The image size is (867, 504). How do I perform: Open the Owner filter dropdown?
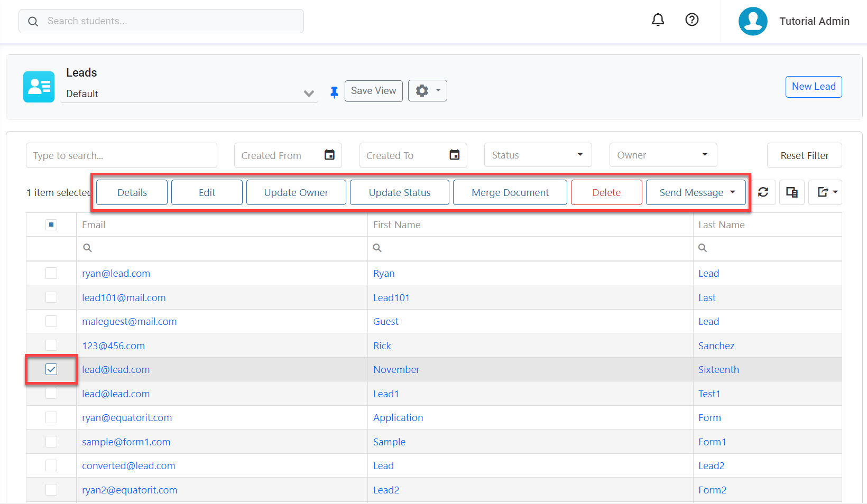click(663, 155)
